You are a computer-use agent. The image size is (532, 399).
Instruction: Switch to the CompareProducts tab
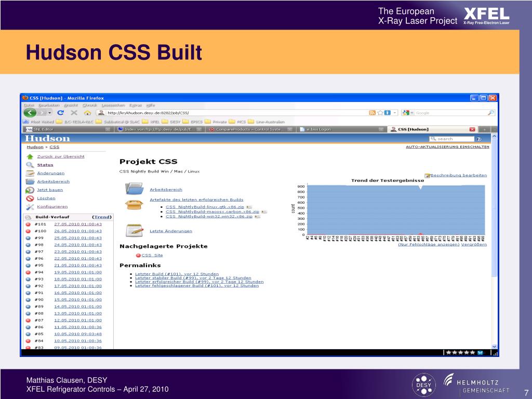(250, 129)
